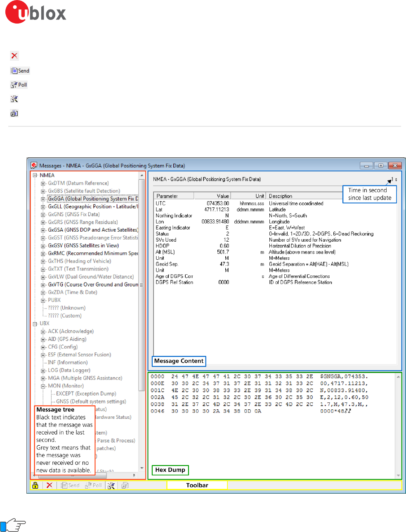Collapse the NMEA root node
Screen dimensions: 406x532
(35, 176)
